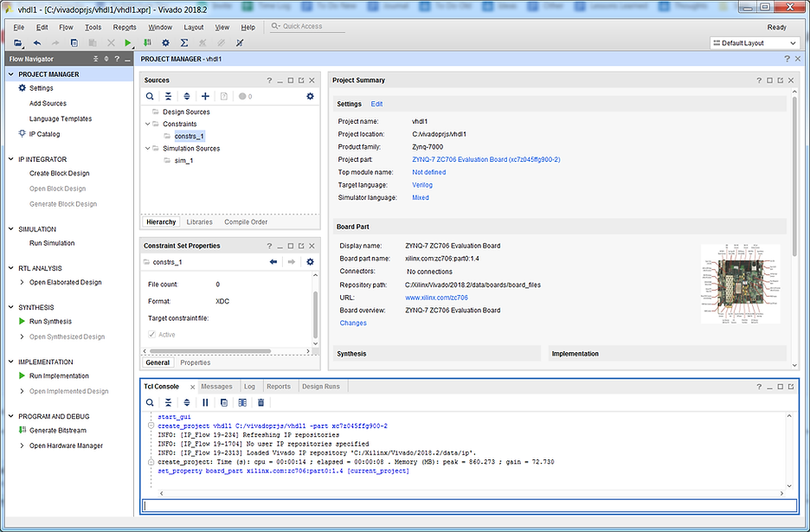Switch to the Messages tab
Image resolution: width=810 pixels, height=532 pixels.
tap(216, 386)
